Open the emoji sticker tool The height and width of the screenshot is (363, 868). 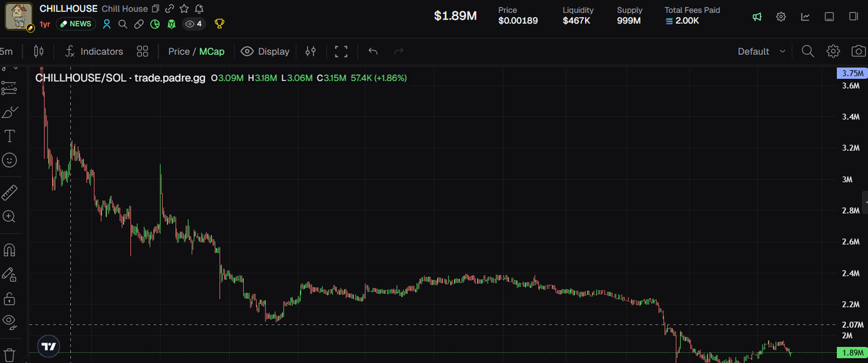point(10,160)
